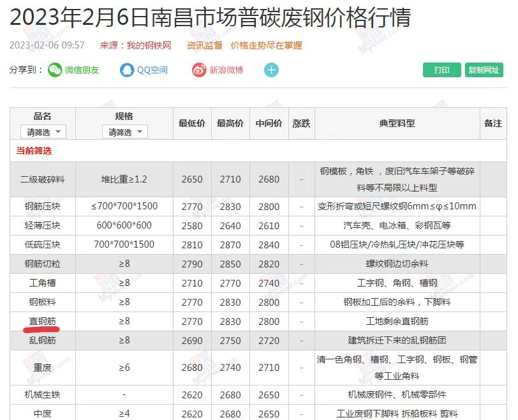The image size is (518, 420).
Task: Click the 涨跌 column header
Action: [301, 123]
